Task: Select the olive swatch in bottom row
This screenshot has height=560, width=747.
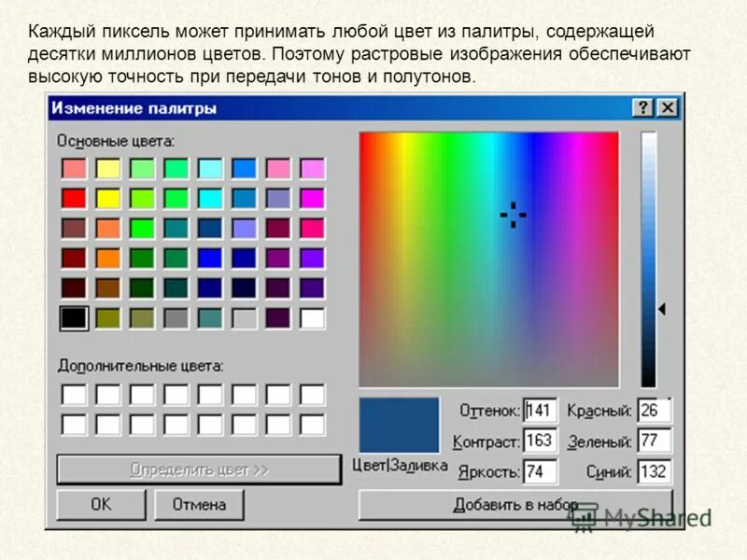Action: tap(108, 318)
